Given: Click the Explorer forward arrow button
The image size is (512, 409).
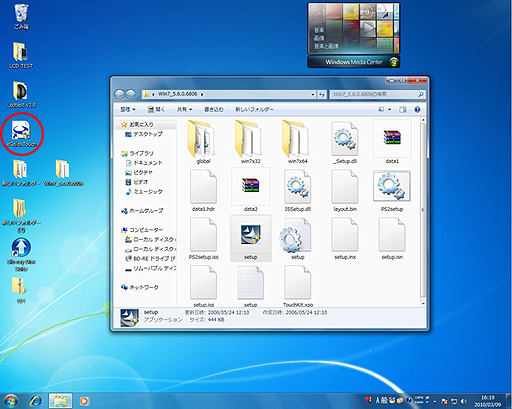Looking at the screenshot, I should [x=130, y=94].
